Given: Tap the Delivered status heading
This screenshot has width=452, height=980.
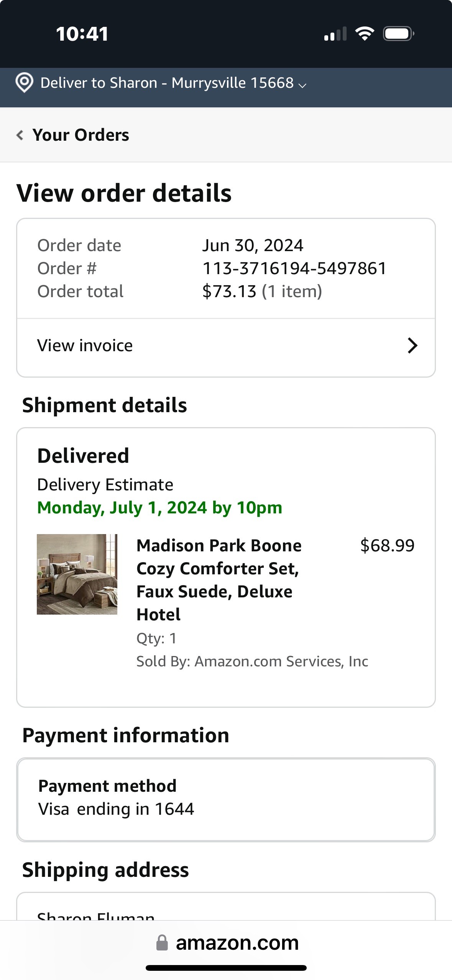Looking at the screenshot, I should coord(83,455).
